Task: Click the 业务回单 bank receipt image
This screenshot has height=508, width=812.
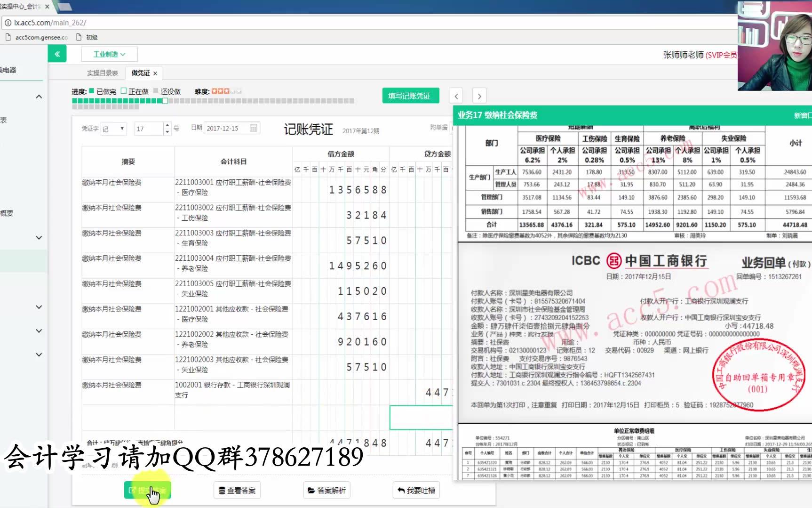Action: pos(635,332)
